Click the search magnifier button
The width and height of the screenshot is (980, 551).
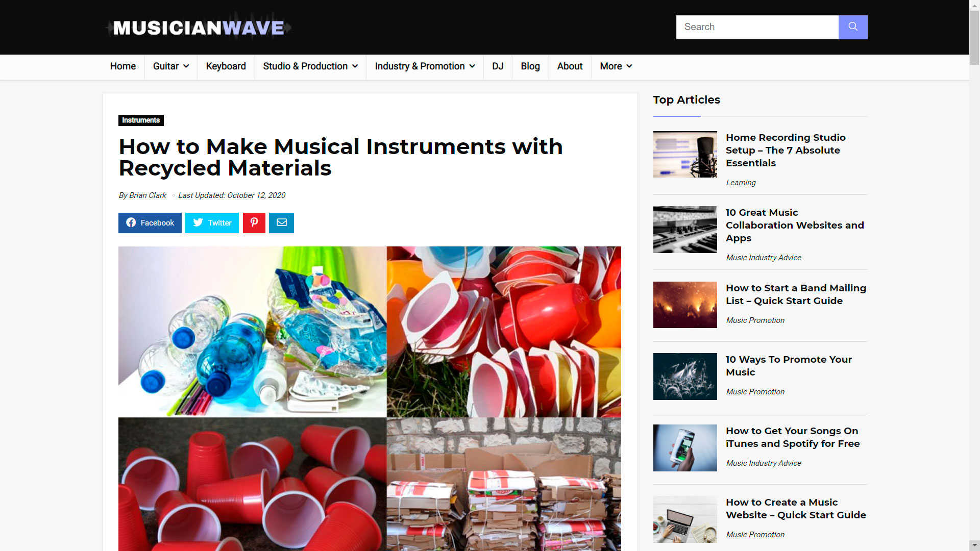(x=852, y=27)
